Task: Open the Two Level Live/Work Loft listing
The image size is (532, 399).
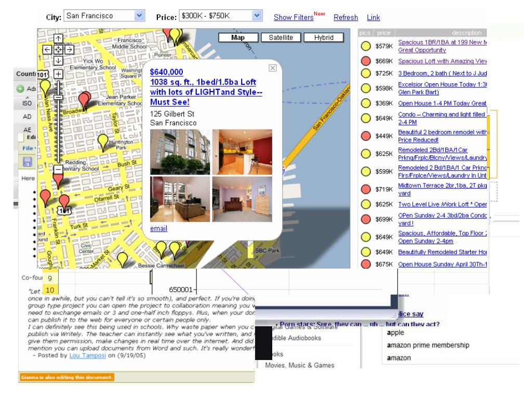Action: coord(443,204)
